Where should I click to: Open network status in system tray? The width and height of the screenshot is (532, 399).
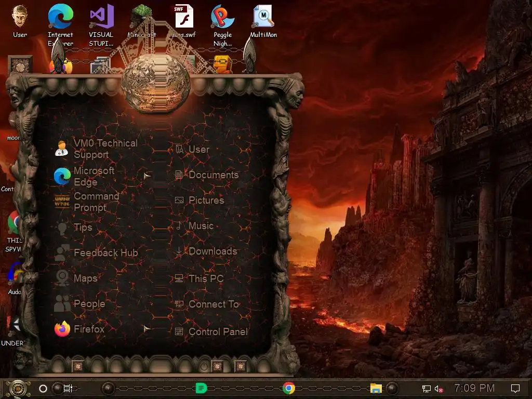[426, 389]
